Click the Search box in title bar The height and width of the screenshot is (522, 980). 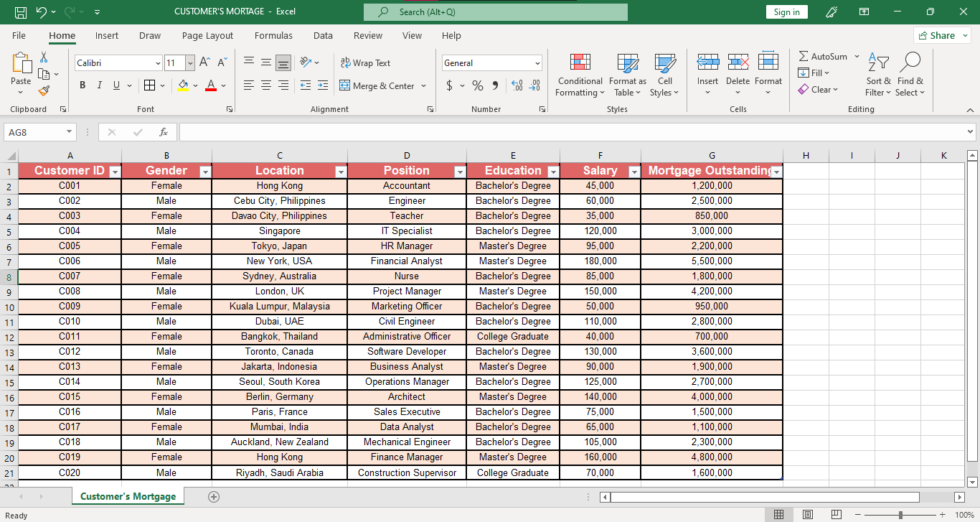(x=496, y=12)
